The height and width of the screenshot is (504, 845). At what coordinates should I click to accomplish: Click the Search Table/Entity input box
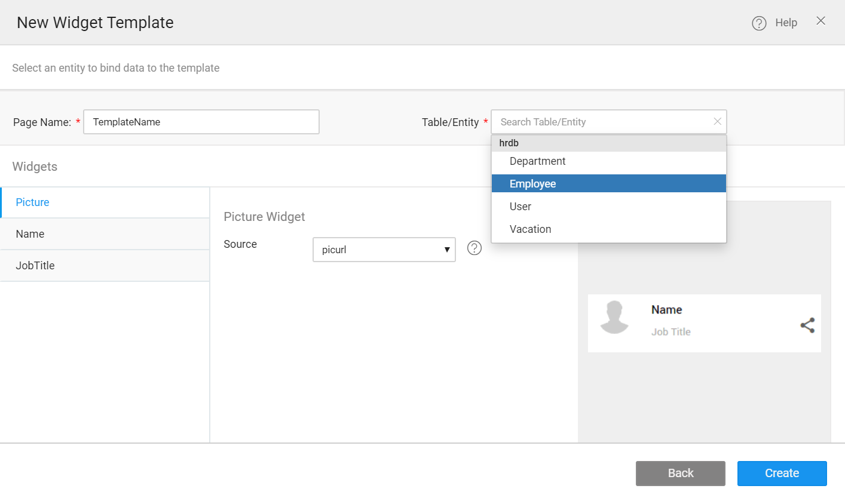tap(601, 122)
